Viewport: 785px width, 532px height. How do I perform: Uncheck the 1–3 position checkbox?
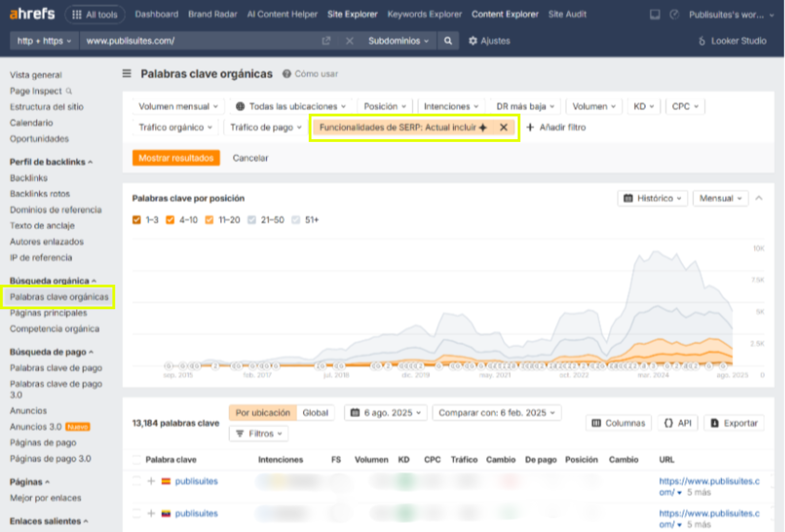point(136,220)
